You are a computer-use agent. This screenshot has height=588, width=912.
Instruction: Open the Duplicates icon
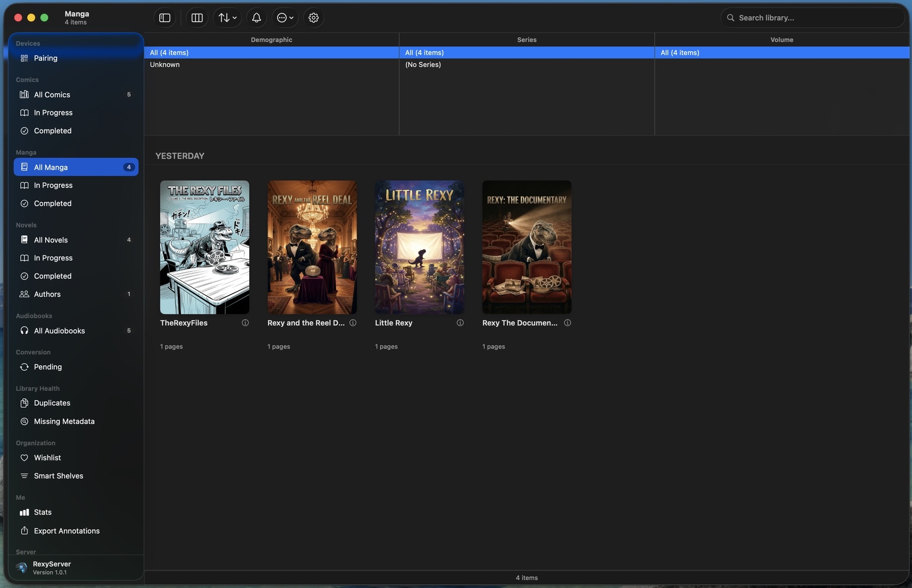[x=24, y=403]
